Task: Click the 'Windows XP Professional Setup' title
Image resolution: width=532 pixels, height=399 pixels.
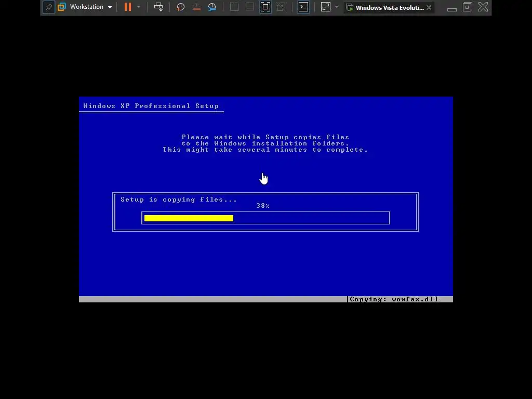Action: (x=151, y=106)
